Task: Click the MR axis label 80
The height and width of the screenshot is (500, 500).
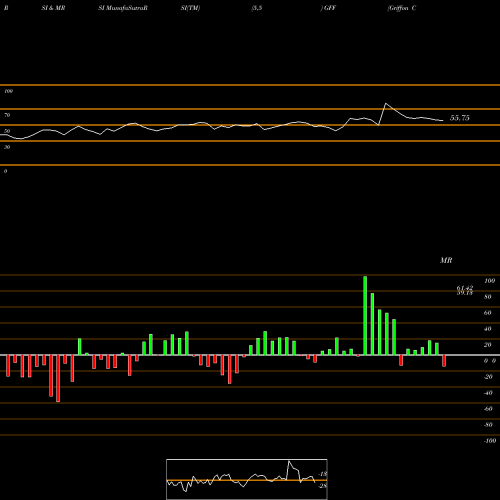Action: point(488,297)
